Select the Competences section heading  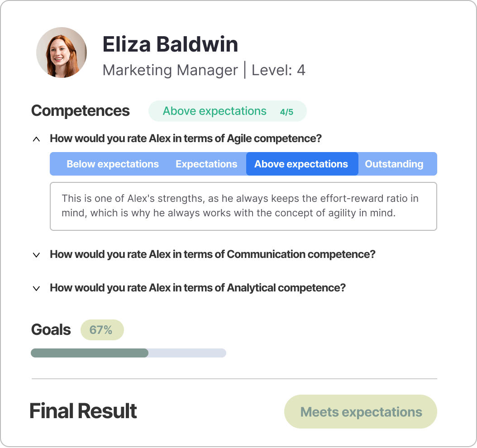80,110
